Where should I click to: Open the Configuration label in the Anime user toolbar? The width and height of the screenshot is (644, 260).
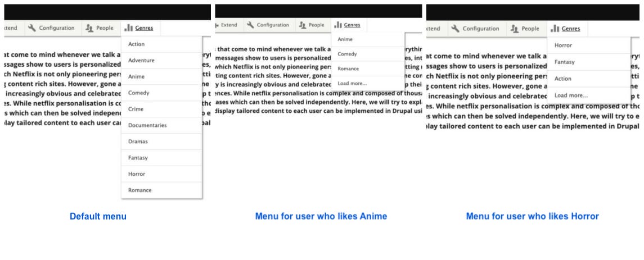pos(273,25)
